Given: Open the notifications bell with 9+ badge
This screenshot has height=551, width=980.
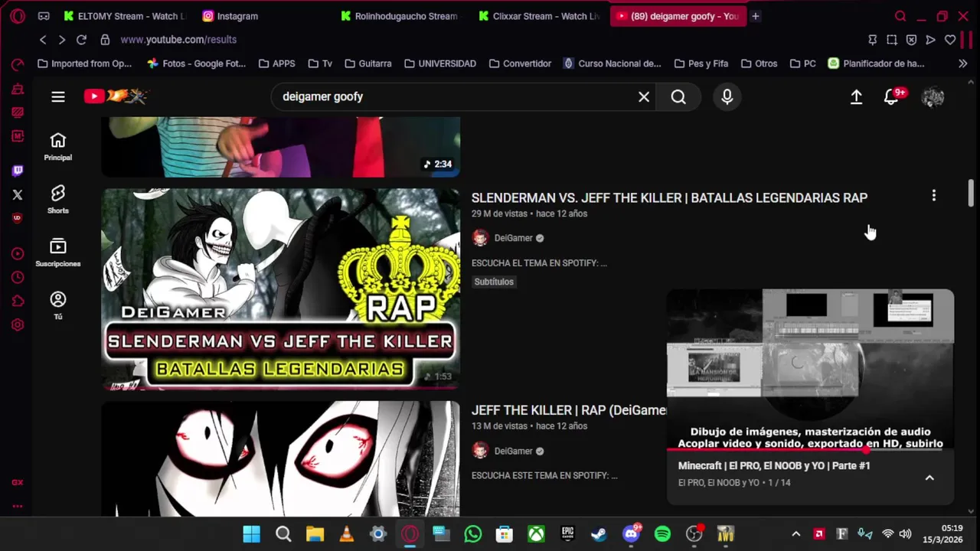Looking at the screenshot, I should (x=892, y=96).
